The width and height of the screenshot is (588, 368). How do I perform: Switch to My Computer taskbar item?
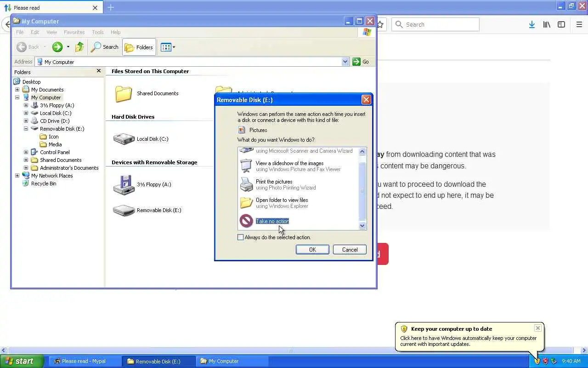coord(232,361)
